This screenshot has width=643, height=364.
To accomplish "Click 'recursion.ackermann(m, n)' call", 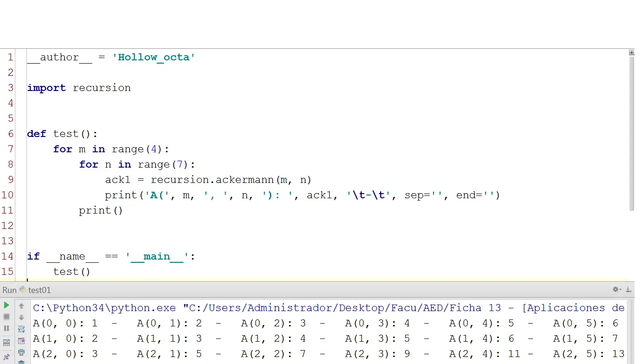I will click(x=231, y=180).
